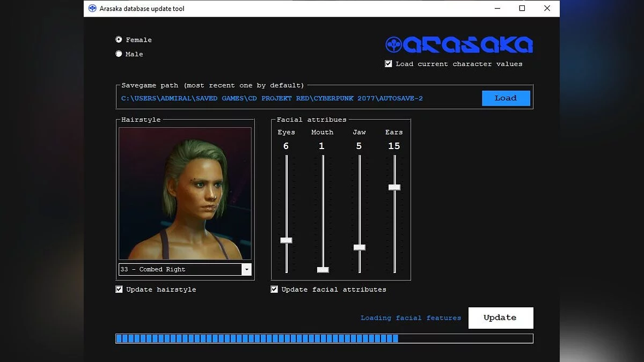Minimize the Arasaka tool window
The image size is (644, 362).
click(497, 9)
